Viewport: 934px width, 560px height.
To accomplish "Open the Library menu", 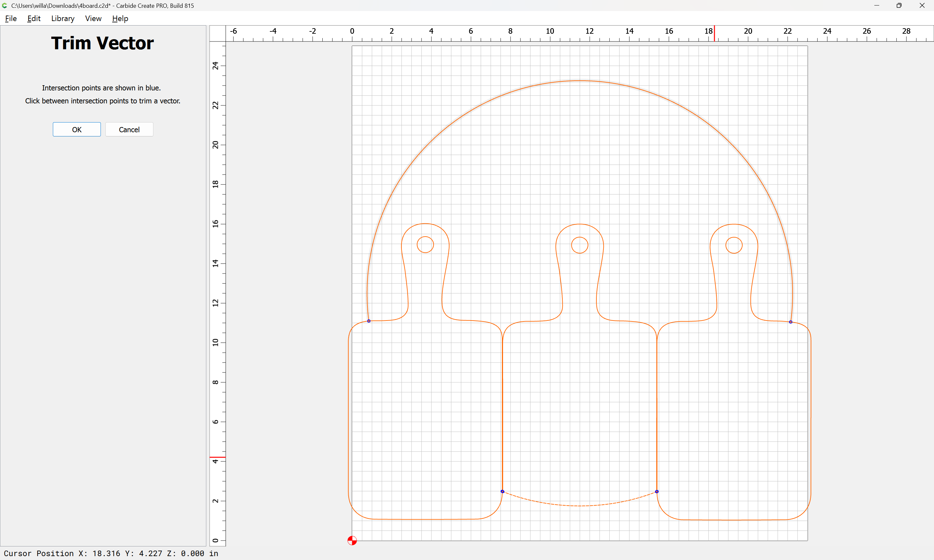I will (x=63, y=18).
